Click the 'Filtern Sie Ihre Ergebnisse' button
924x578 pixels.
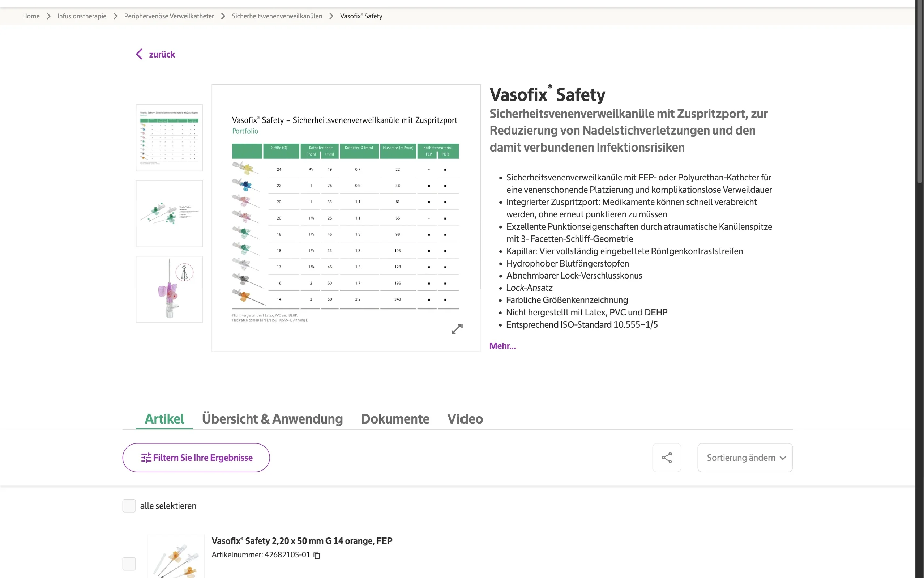196,458
